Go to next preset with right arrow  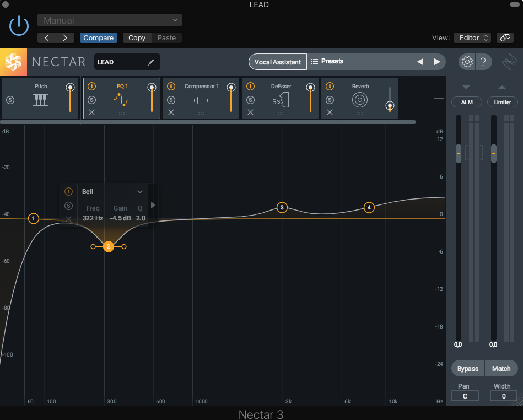pyautogui.click(x=65, y=37)
